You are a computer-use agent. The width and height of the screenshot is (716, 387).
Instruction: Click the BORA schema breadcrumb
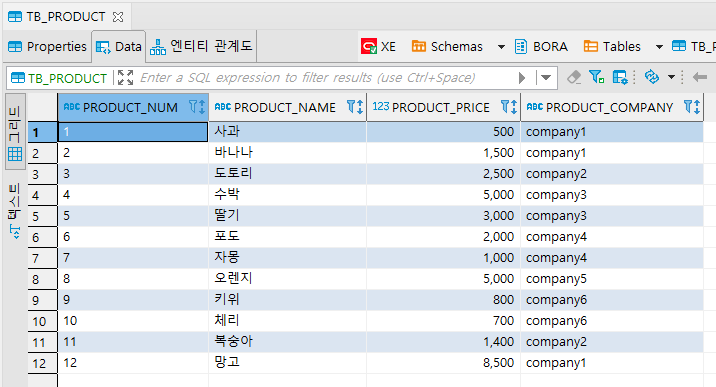point(550,47)
